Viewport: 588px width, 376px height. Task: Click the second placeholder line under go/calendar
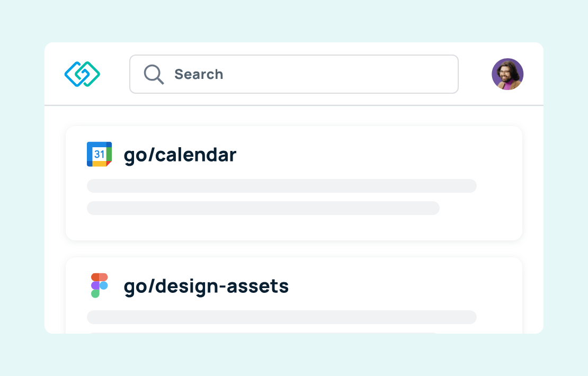pos(263,208)
